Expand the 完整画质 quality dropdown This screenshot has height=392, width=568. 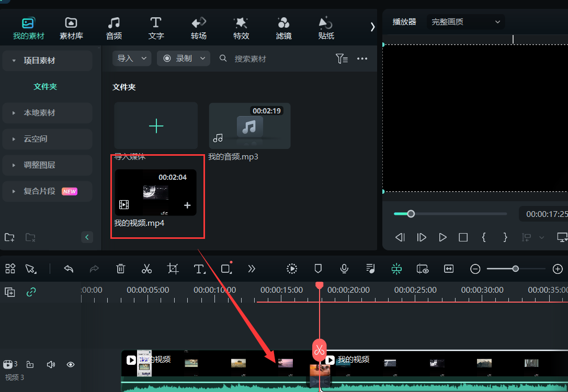pyautogui.click(x=465, y=22)
